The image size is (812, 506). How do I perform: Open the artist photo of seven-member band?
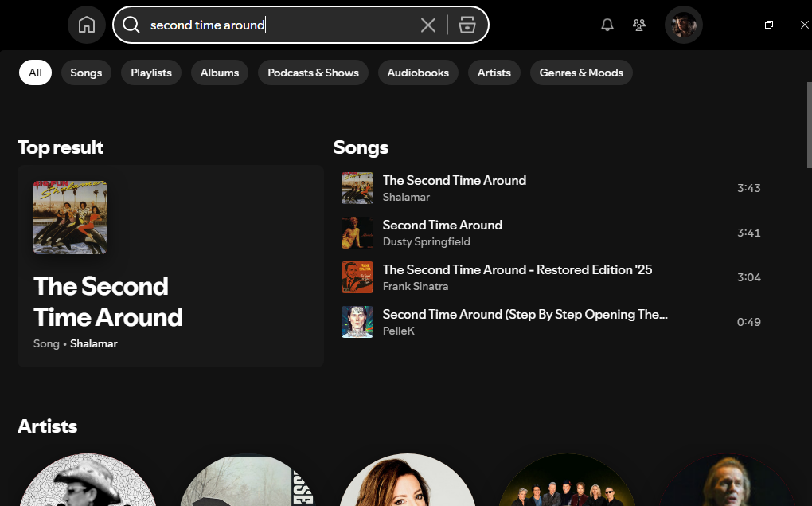pos(568,480)
